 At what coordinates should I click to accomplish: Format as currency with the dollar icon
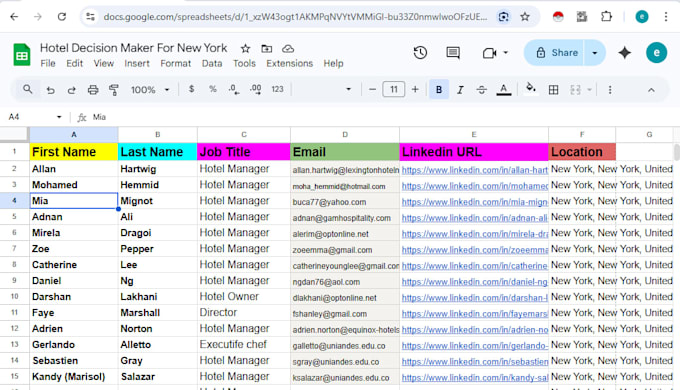click(191, 89)
